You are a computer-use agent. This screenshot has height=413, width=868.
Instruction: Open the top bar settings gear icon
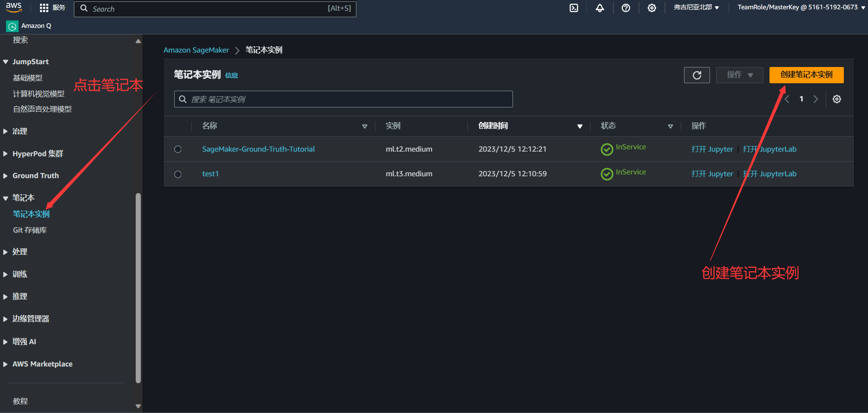[652, 8]
